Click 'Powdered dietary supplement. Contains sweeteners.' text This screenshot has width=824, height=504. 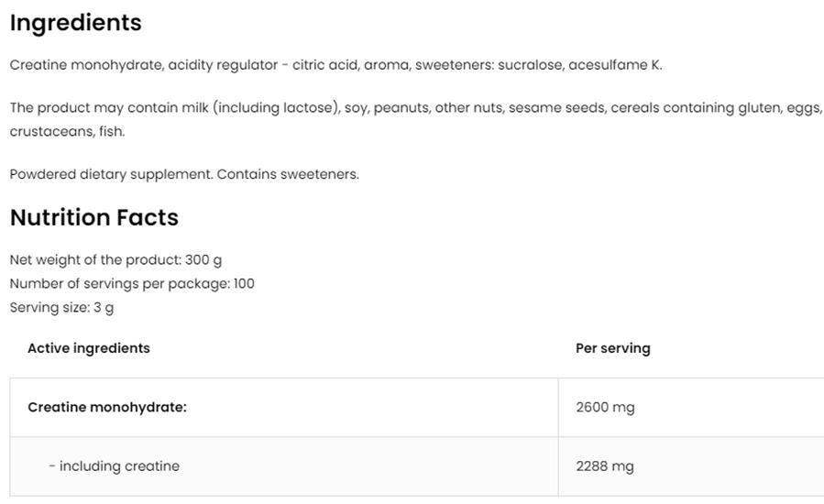tap(184, 174)
